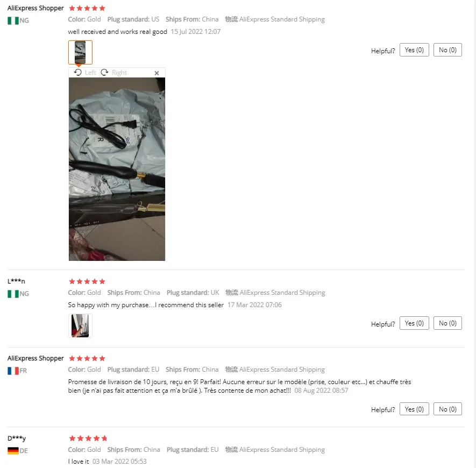Mark the 'well received' review helpful with Yes
This screenshot has height=468, width=476.
click(414, 50)
